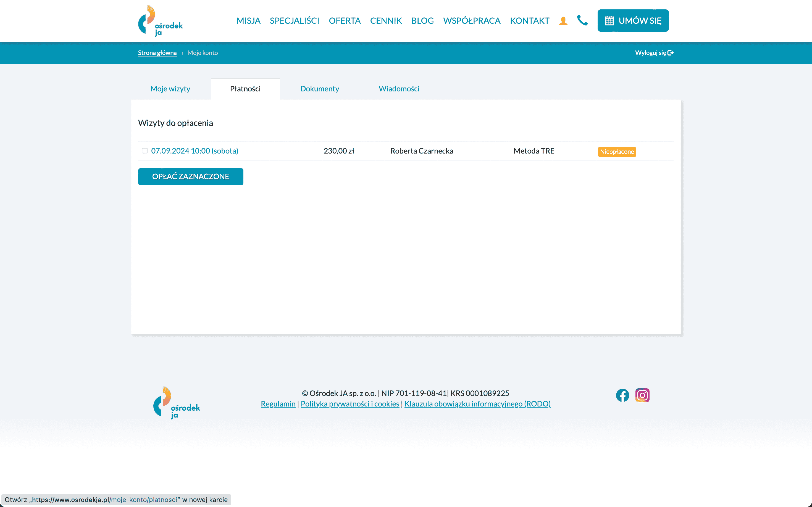Image resolution: width=812 pixels, height=507 pixels.
Task: Click the footer Ośrodek JA logo
Action: point(177,402)
